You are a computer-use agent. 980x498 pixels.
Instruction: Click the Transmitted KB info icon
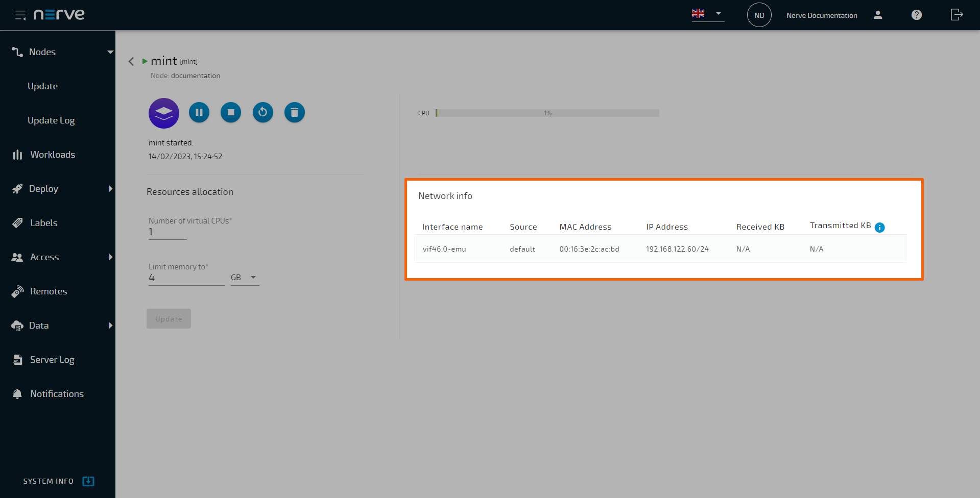point(879,228)
